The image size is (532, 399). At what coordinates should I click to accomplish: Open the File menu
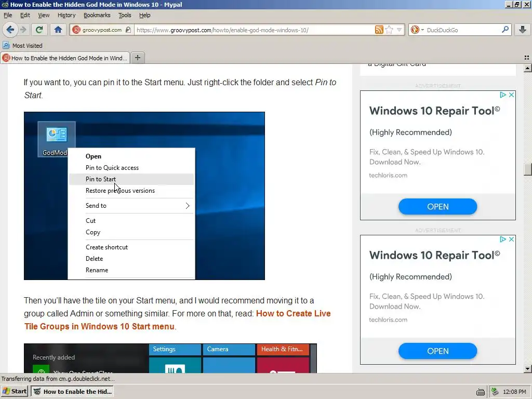8,15
